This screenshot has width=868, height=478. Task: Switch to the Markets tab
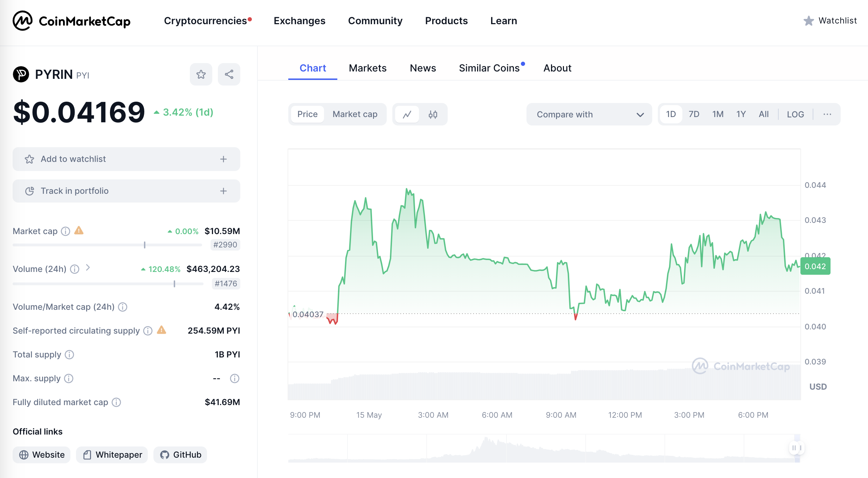[367, 68]
